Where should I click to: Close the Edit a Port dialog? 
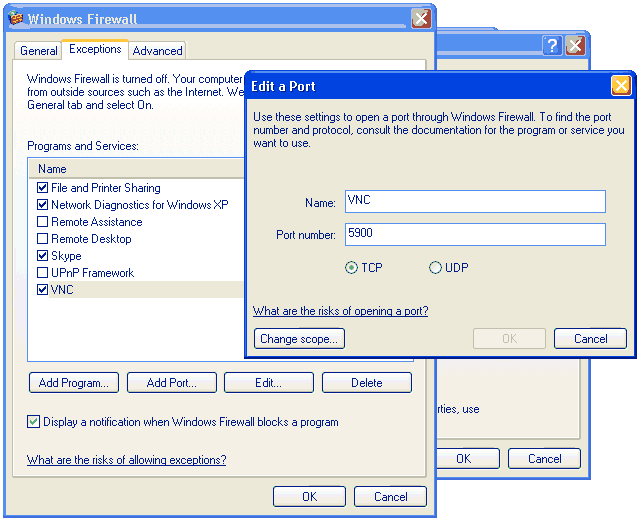[620, 85]
